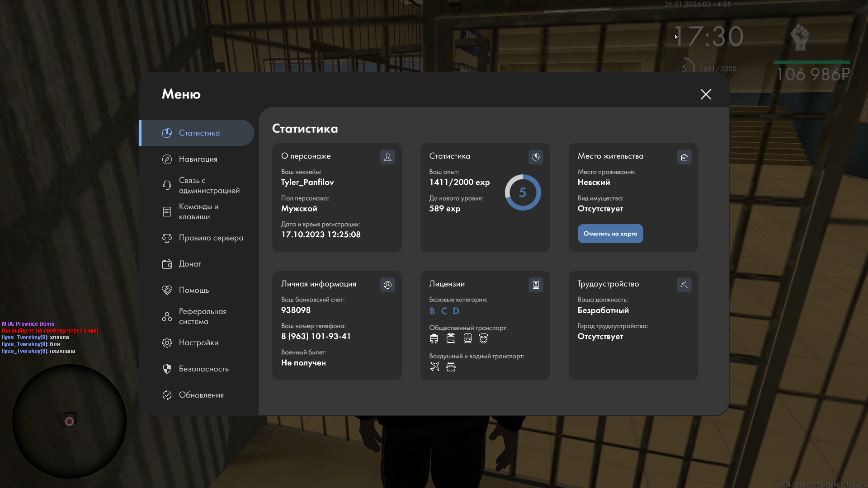Open the Донат section
Viewport: 868px width, 488px height.
coord(190,264)
